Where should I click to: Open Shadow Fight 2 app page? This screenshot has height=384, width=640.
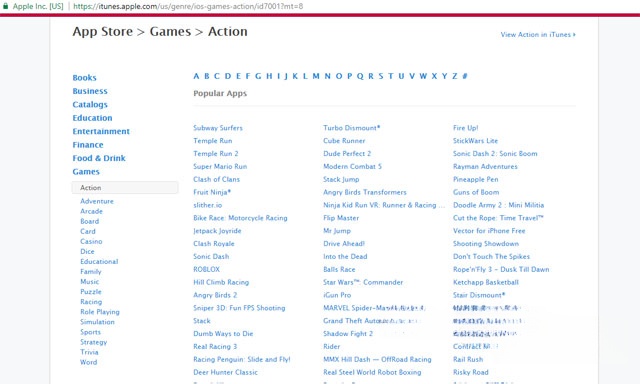[348, 333]
